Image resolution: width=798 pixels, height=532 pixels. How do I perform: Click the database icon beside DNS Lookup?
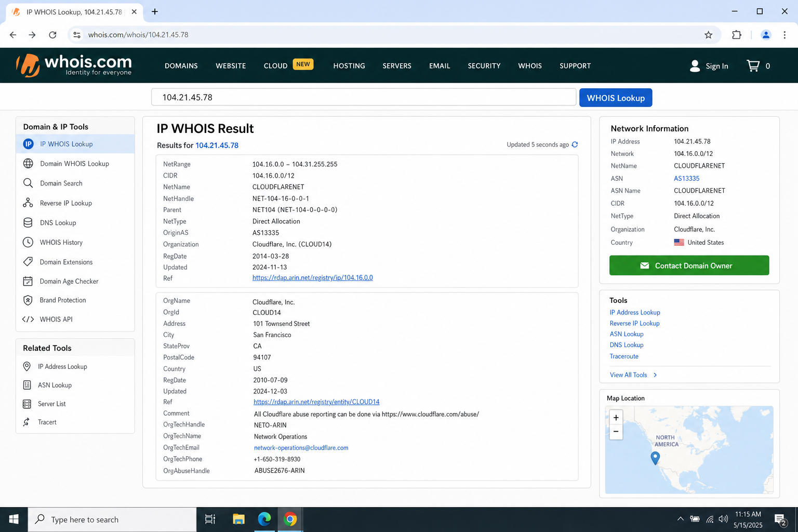point(28,222)
